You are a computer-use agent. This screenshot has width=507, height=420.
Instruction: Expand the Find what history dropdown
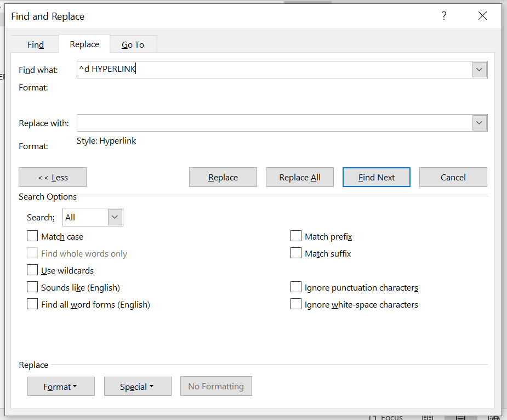pyautogui.click(x=480, y=70)
